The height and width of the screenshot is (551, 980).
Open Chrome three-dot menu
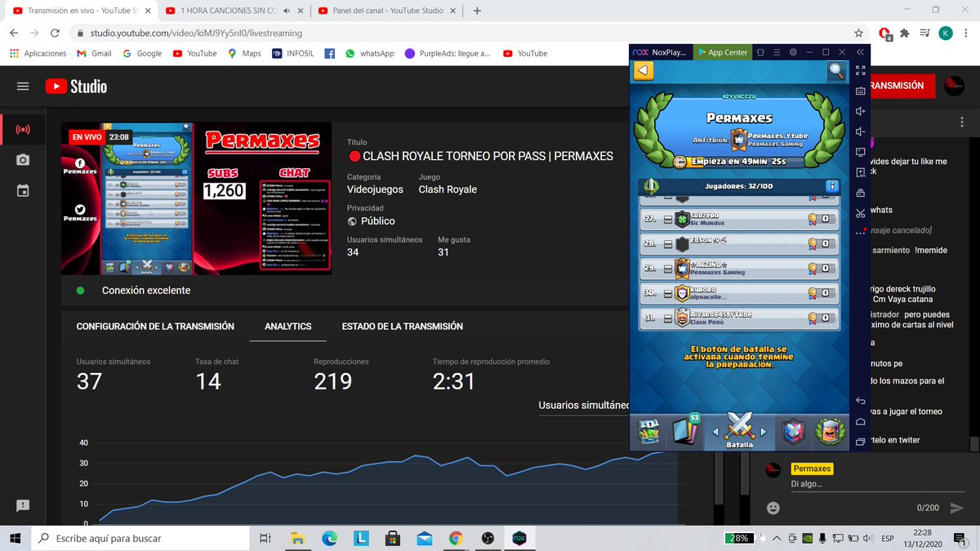click(966, 33)
